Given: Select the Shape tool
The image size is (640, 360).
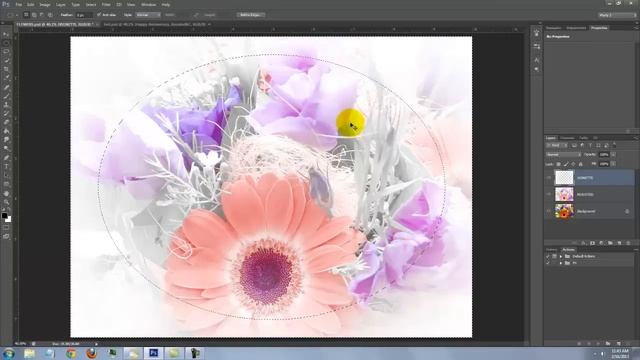Looking at the screenshot, I should pyautogui.click(x=6, y=184).
